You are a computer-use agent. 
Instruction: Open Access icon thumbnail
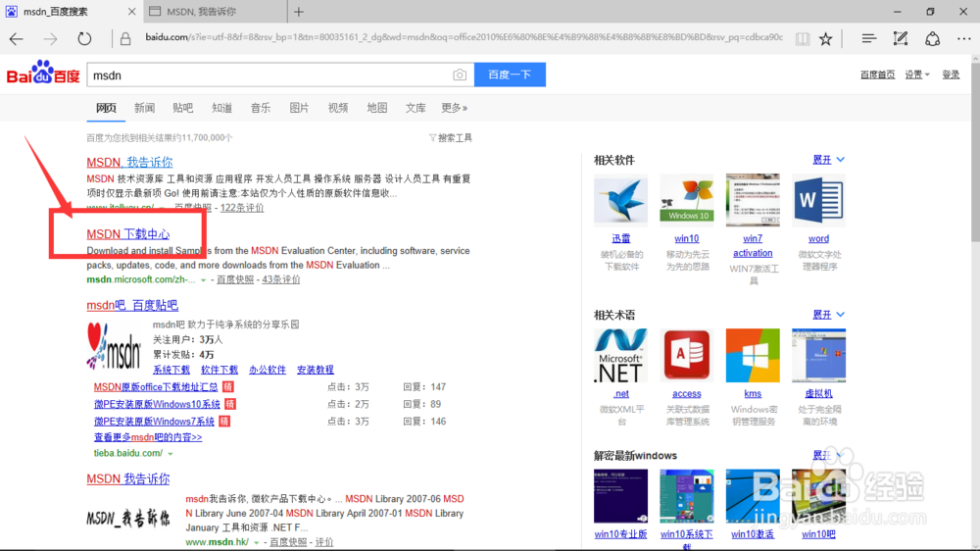coord(686,355)
